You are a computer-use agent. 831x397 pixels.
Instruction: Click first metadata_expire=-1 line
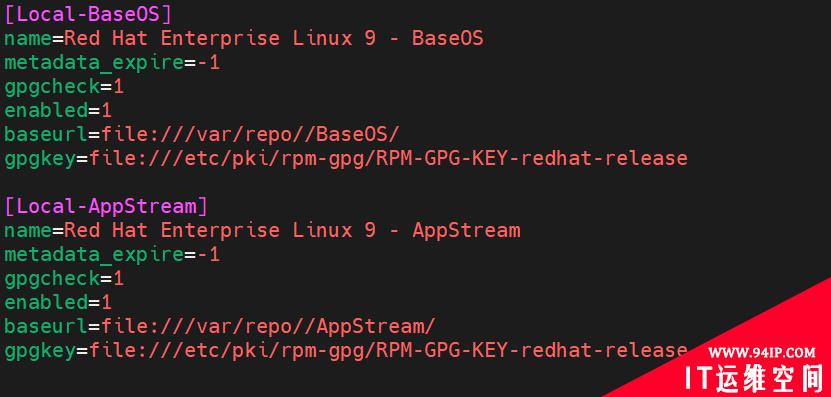pyautogui.click(x=112, y=63)
